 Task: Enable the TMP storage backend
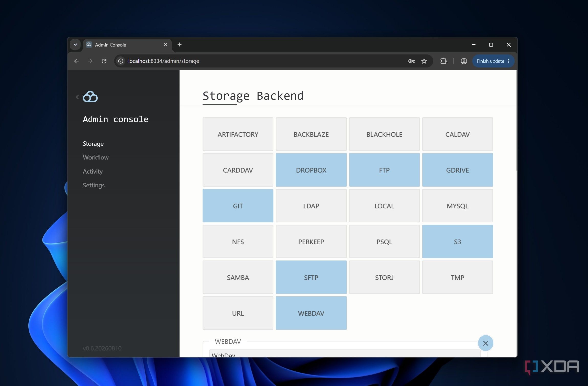point(457,277)
